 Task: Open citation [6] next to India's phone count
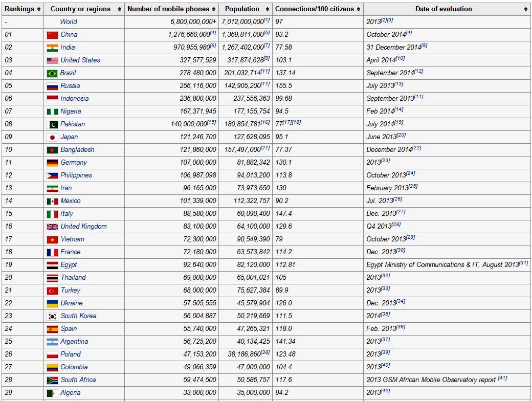(213, 46)
